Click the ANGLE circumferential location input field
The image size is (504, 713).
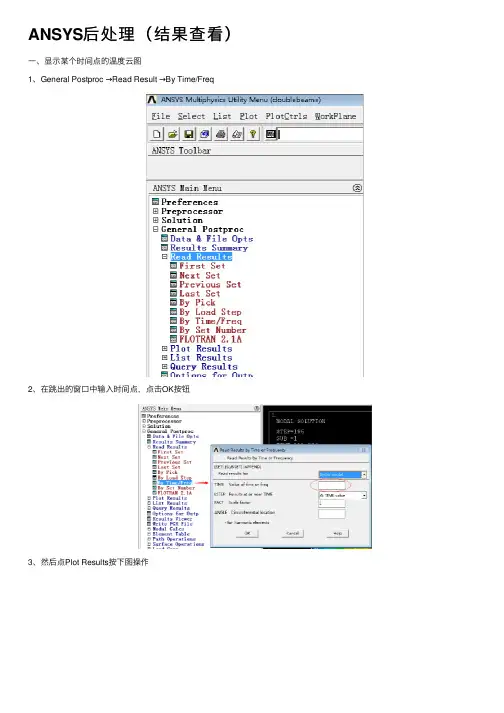click(332, 514)
